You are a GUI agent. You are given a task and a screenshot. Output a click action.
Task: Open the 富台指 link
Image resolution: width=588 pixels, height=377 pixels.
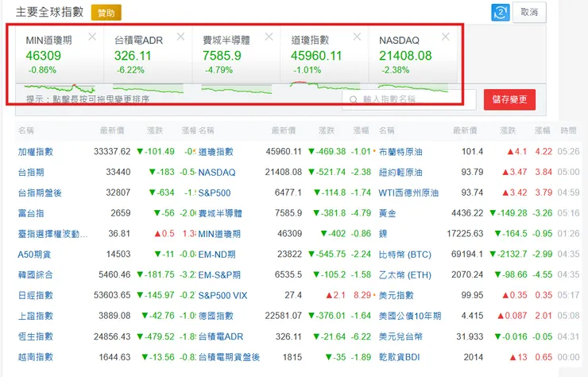(31, 213)
